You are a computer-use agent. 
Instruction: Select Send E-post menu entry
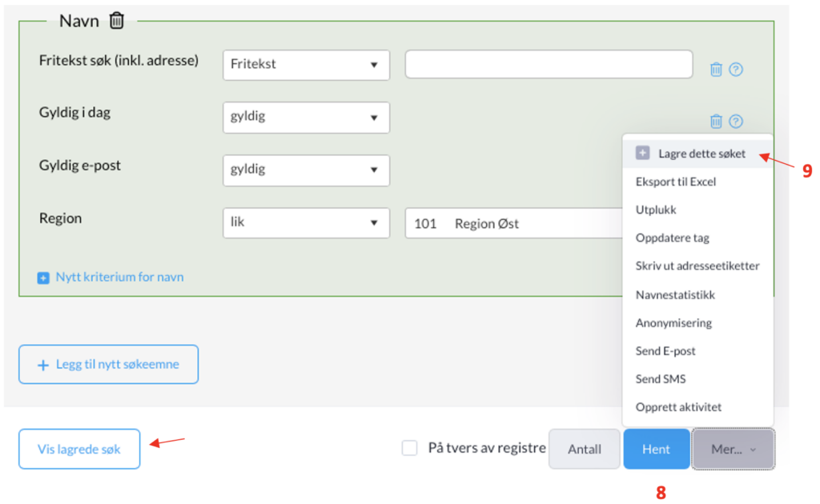pos(665,350)
